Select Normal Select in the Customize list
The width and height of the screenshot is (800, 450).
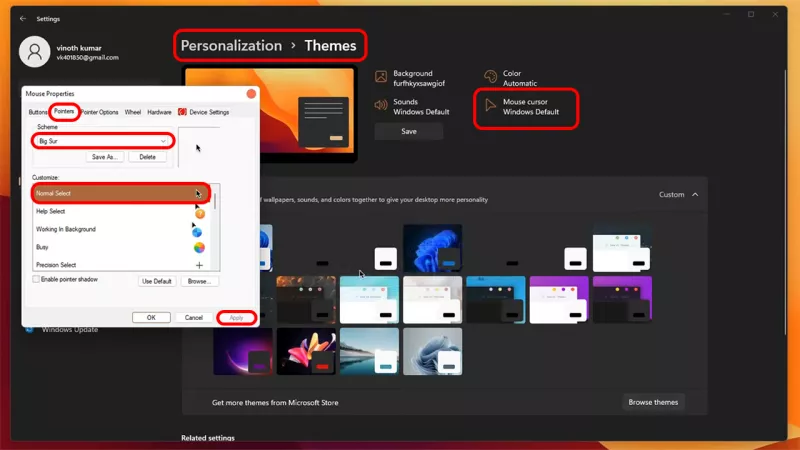tap(121, 193)
